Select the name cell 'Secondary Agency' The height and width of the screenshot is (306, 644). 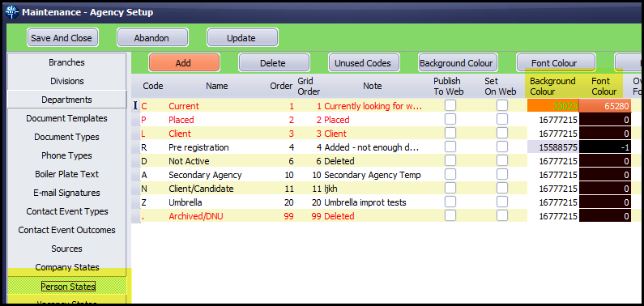click(x=205, y=175)
